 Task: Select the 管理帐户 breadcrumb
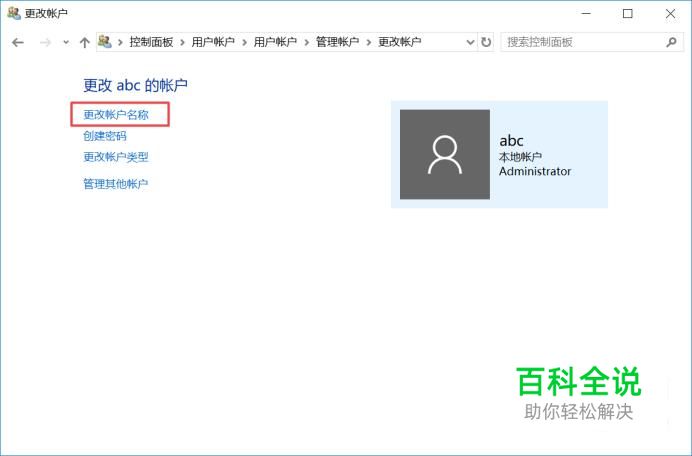click(337, 42)
